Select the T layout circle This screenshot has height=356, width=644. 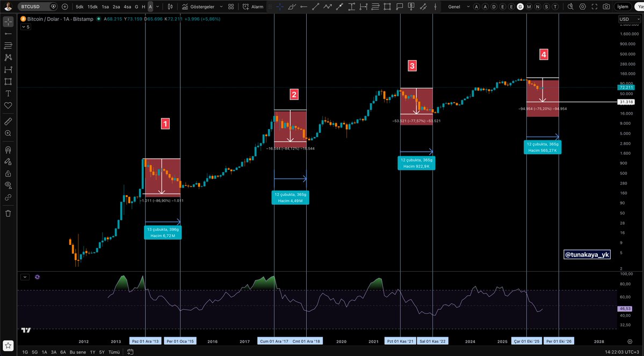click(x=555, y=6)
